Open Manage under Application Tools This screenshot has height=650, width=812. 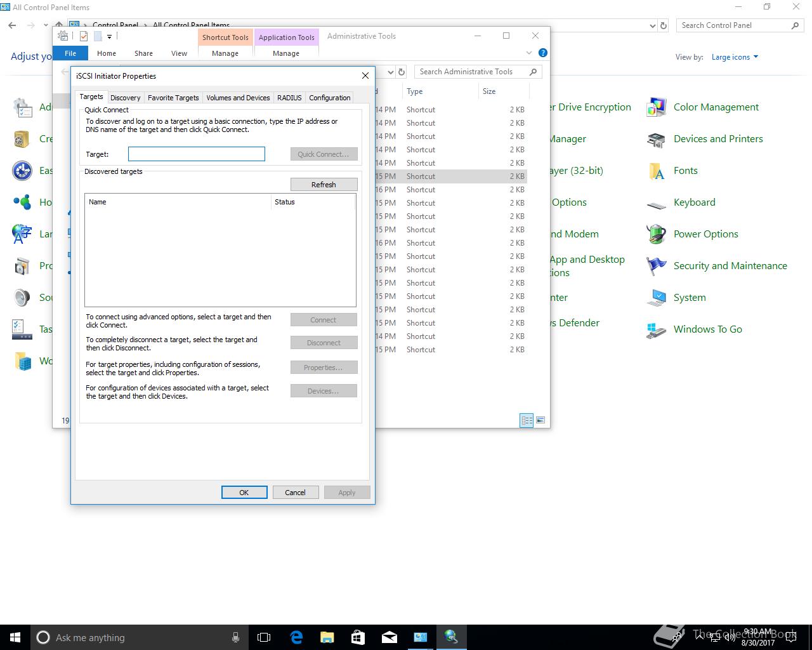(x=286, y=53)
